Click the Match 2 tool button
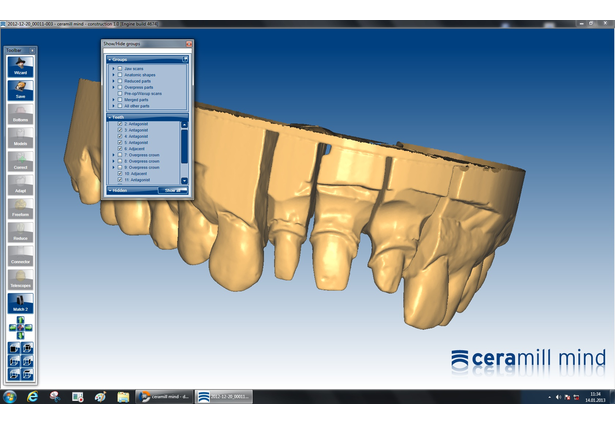 point(20,303)
